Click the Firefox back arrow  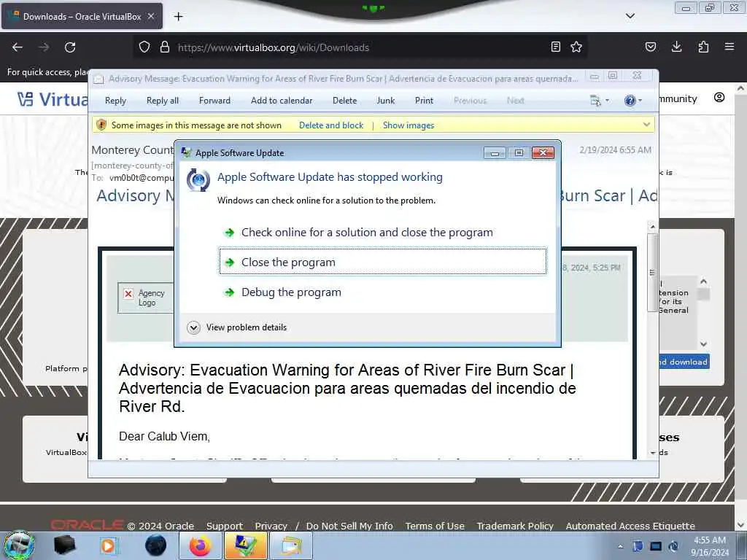[x=18, y=47]
